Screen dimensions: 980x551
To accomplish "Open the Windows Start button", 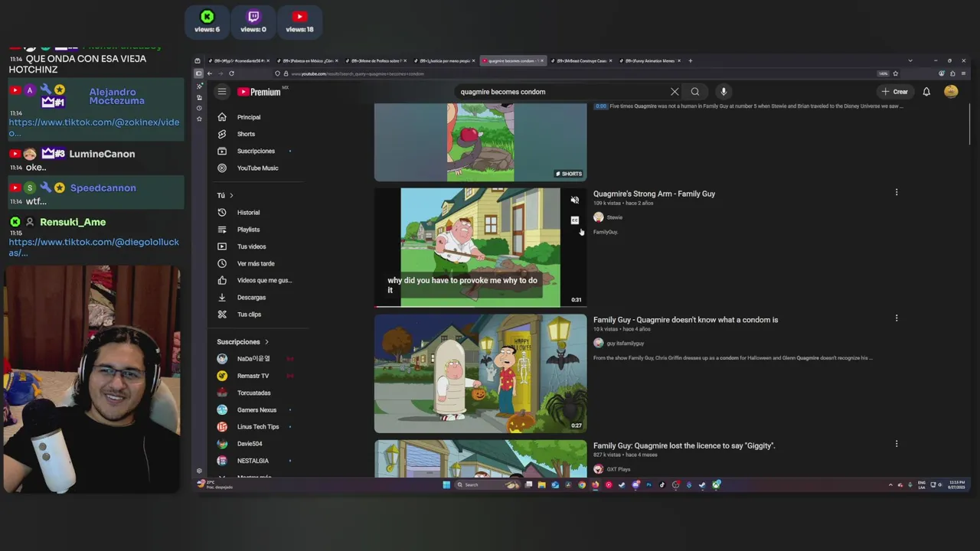I will (446, 484).
